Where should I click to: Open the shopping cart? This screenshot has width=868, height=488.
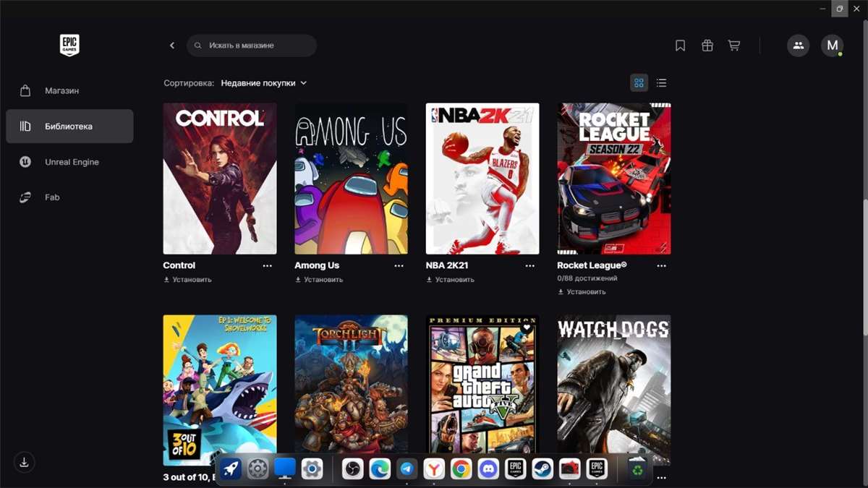click(x=734, y=46)
